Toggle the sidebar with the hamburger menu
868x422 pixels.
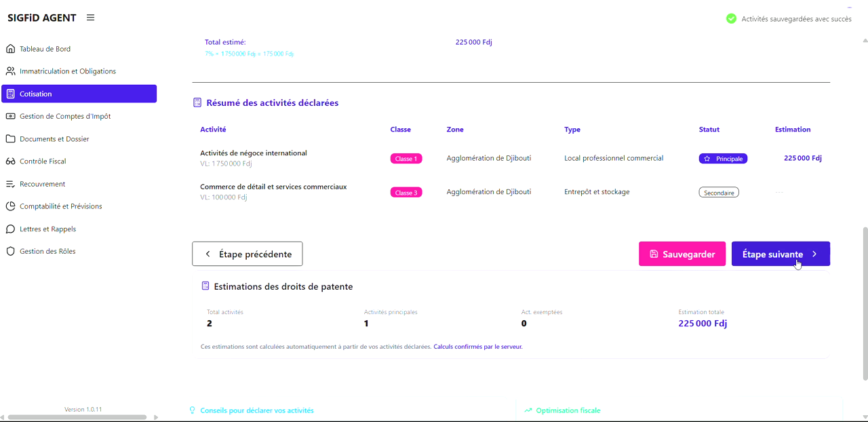pyautogui.click(x=90, y=17)
